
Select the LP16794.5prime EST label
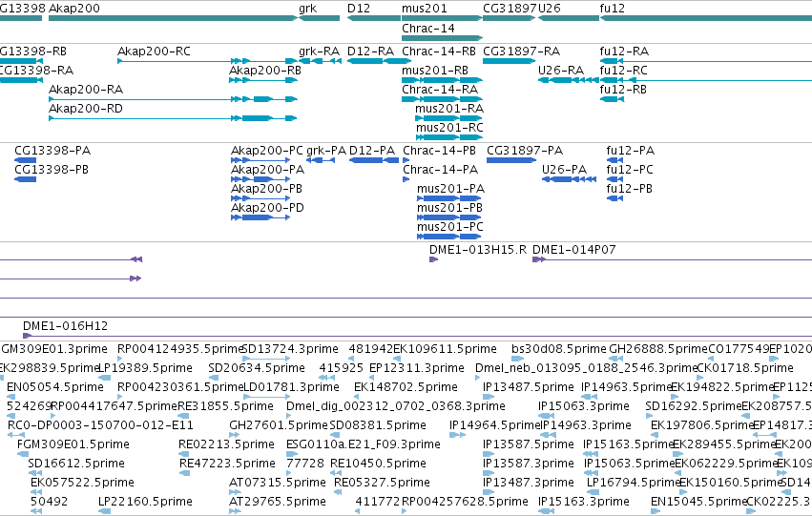(x=634, y=483)
